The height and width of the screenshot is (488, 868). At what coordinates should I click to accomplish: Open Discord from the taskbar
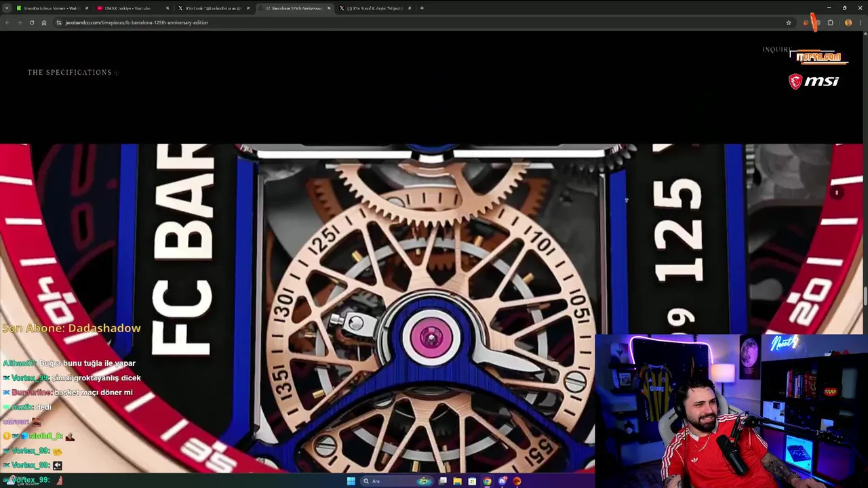(502, 481)
